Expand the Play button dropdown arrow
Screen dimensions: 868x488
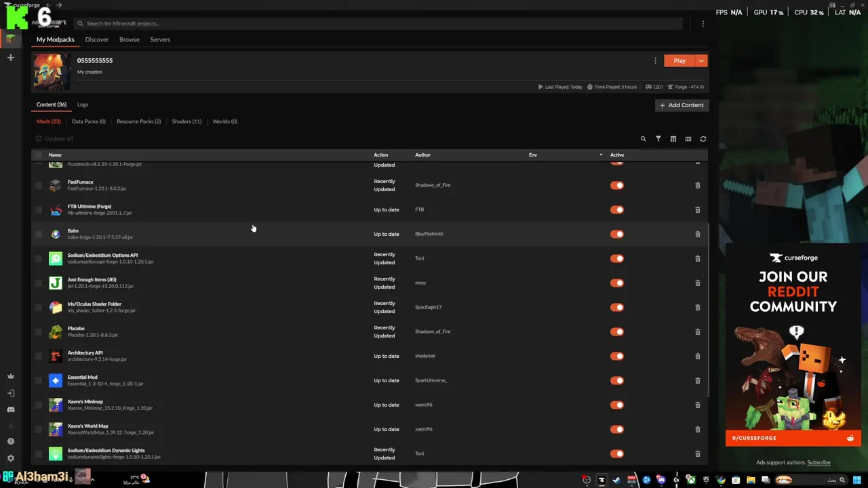pos(701,60)
